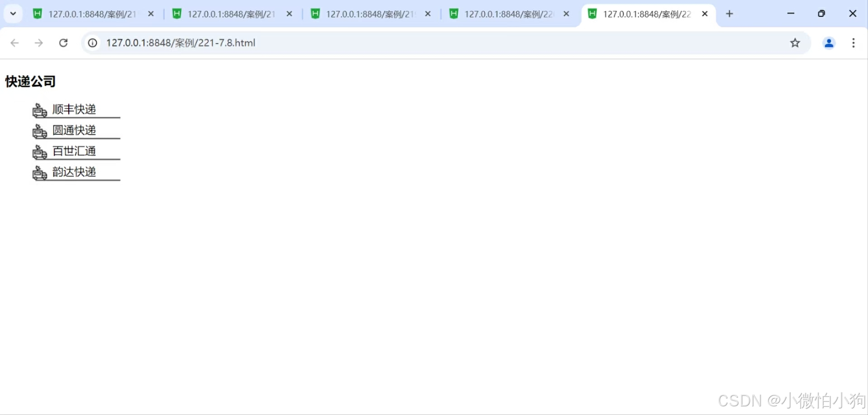Close the first browser tab

pyautogui.click(x=151, y=14)
